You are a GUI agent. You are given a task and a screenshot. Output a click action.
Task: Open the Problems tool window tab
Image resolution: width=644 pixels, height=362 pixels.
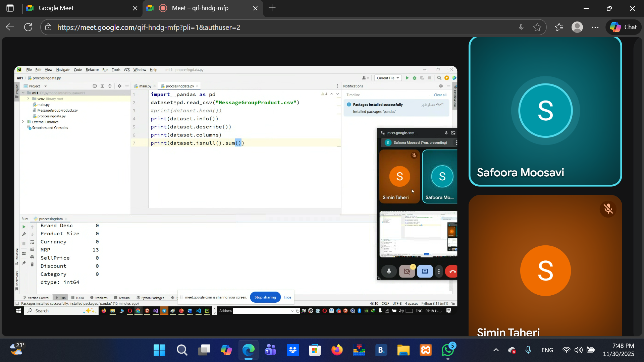[99, 298]
